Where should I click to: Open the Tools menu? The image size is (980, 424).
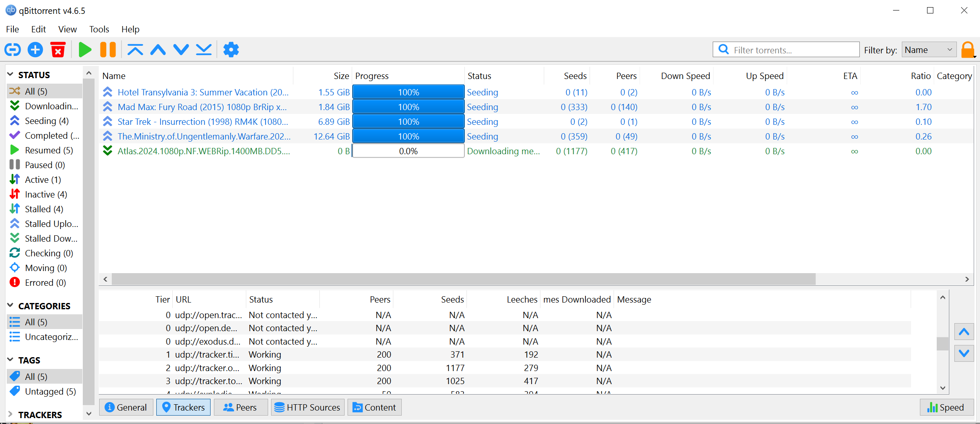99,29
